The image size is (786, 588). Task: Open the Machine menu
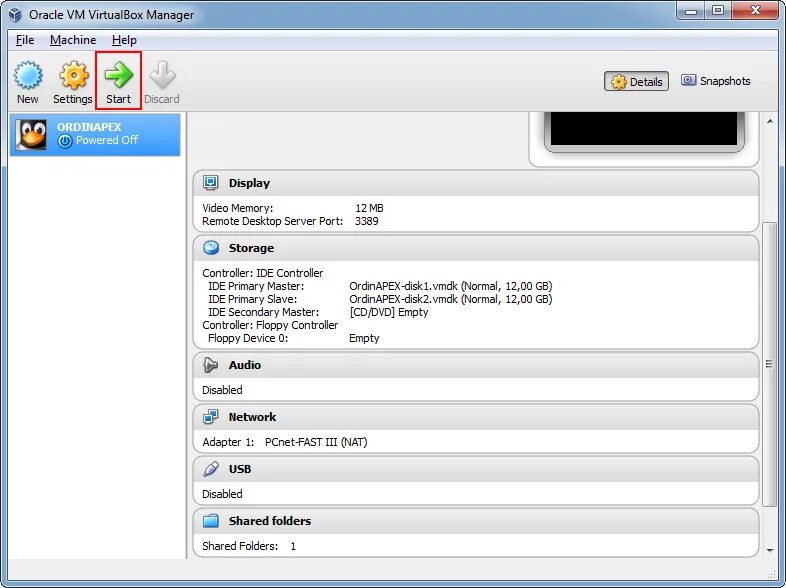pos(73,40)
